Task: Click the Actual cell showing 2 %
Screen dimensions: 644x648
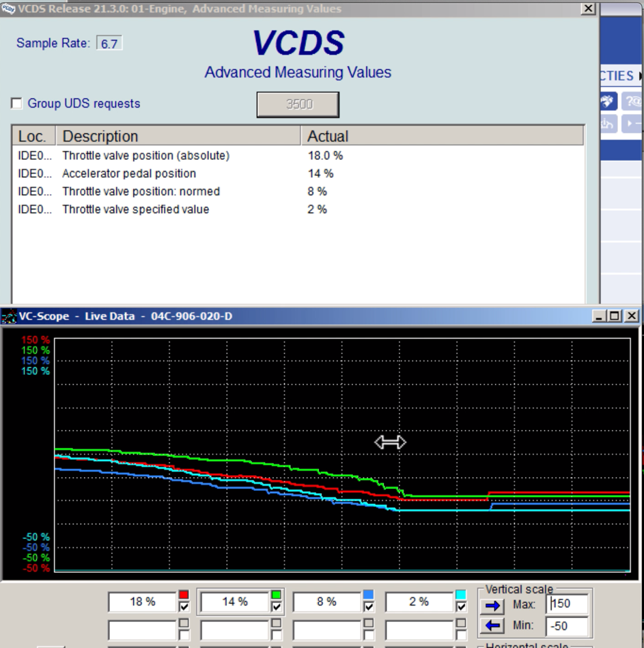Action: (317, 210)
